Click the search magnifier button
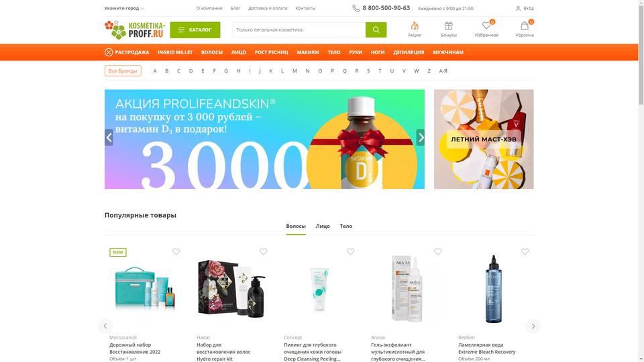This screenshot has width=644, height=362. (x=376, y=29)
